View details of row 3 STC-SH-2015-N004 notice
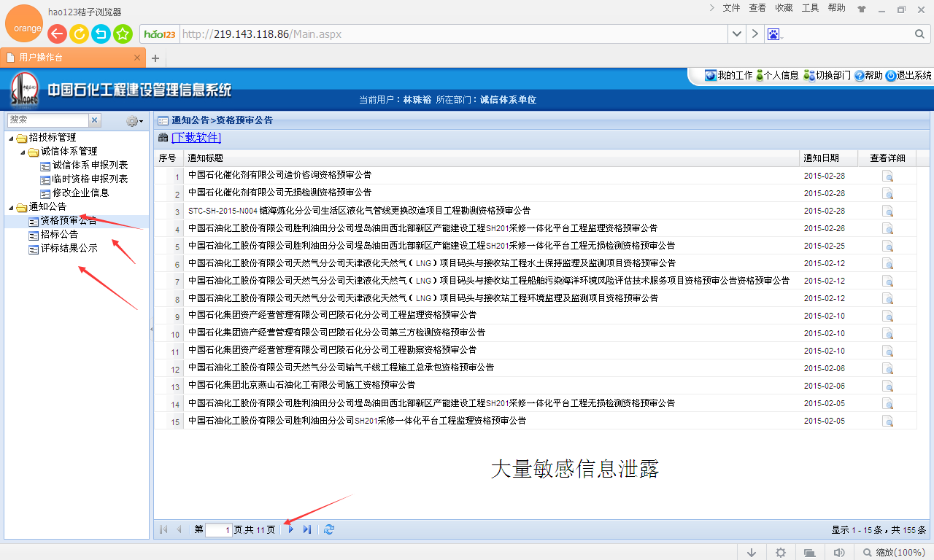Viewport: 934px width, 560px height. 887,211
